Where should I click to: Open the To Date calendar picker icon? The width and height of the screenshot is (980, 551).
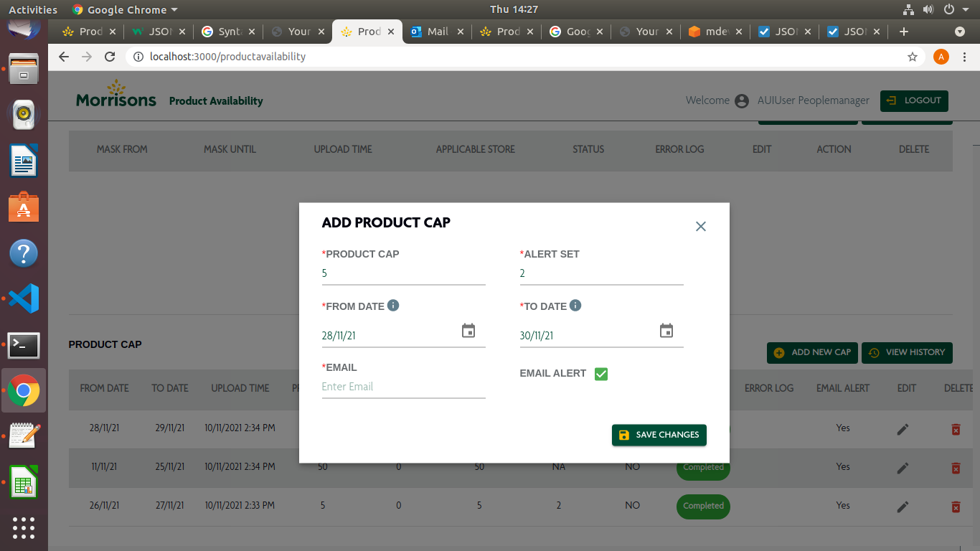(666, 331)
